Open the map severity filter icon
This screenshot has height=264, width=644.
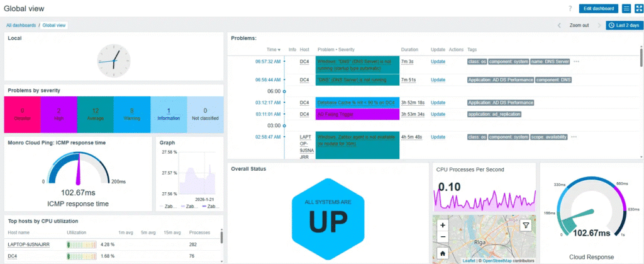click(526, 225)
